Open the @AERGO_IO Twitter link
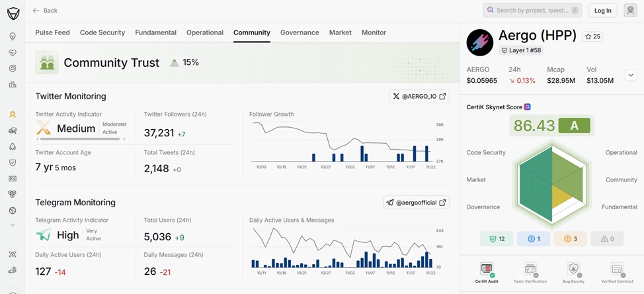Image resolution: width=644 pixels, height=294 pixels. [419, 97]
